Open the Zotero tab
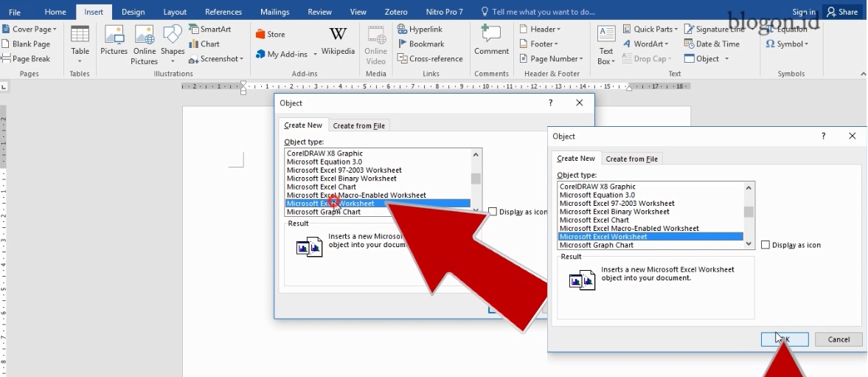868x377 pixels. click(396, 12)
